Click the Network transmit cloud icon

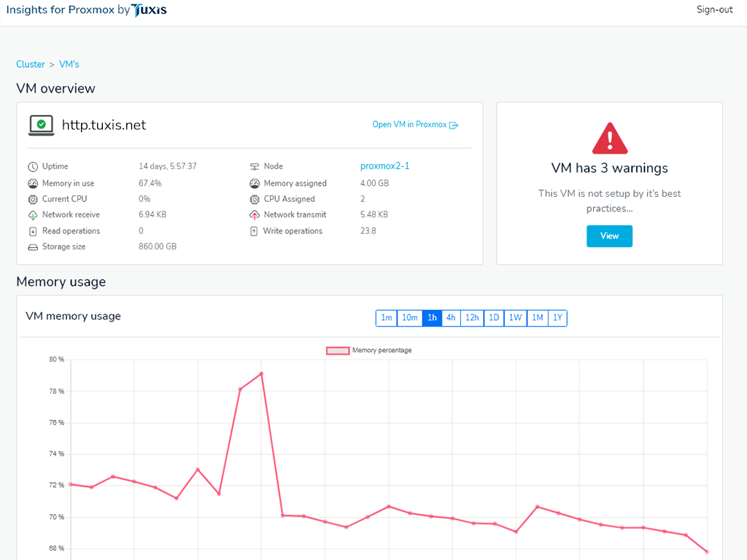(255, 215)
